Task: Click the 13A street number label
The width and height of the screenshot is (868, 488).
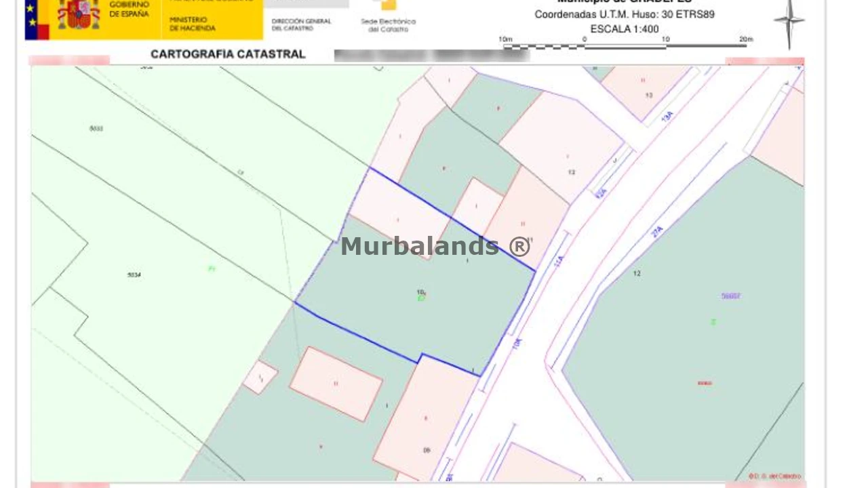Action: click(667, 116)
